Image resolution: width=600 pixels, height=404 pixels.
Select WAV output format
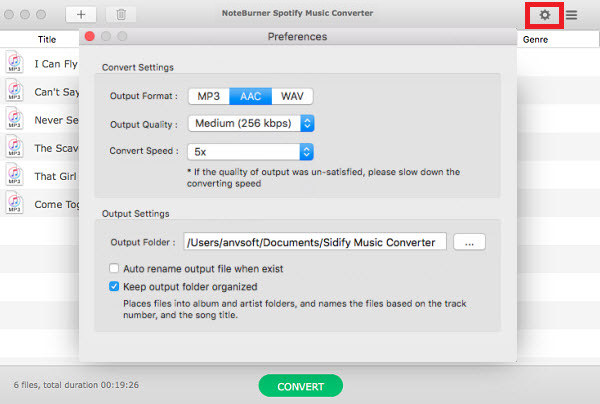point(292,96)
